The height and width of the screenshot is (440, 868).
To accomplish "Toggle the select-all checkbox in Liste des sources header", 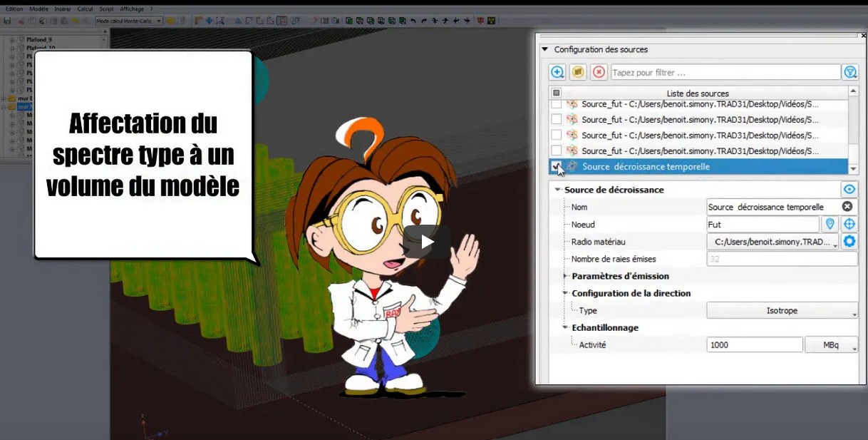I will 557,93.
